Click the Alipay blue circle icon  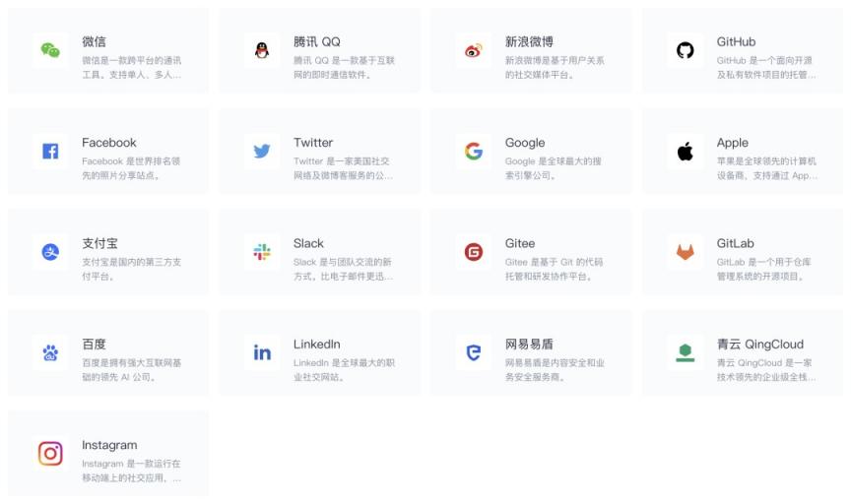(x=50, y=252)
